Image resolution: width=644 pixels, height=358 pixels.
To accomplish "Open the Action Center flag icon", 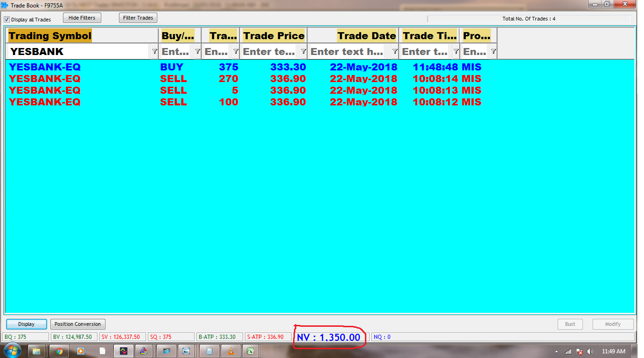I will click(x=579, y=351).
